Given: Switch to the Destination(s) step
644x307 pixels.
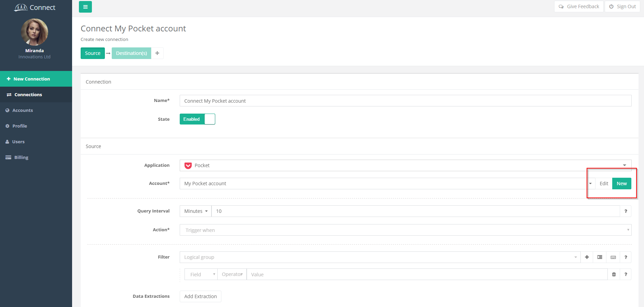Looking at the screenshot, I should [x=131, y=53].
